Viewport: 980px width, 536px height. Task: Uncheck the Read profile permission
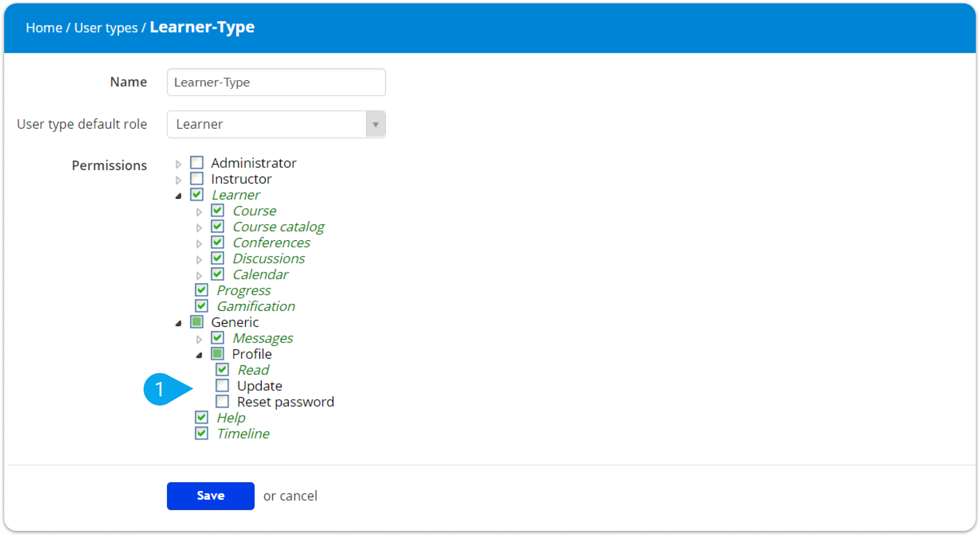pyautogui.click(x=222, y=370)
